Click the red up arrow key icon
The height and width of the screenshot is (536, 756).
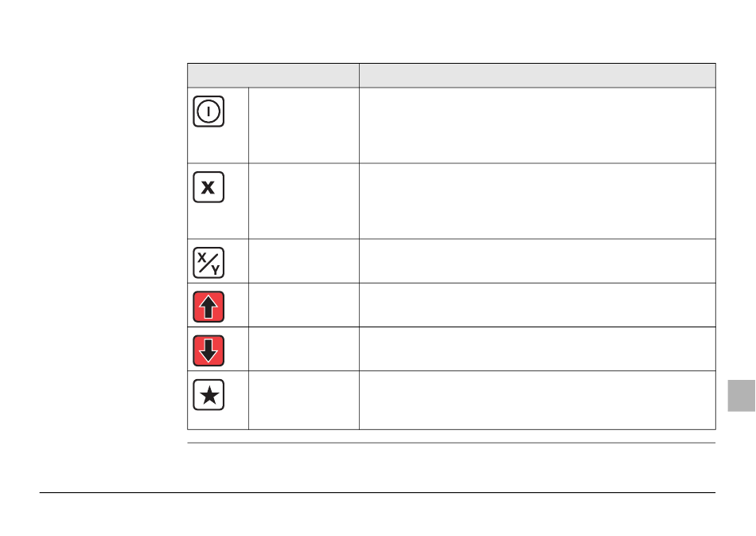(208, 307)
